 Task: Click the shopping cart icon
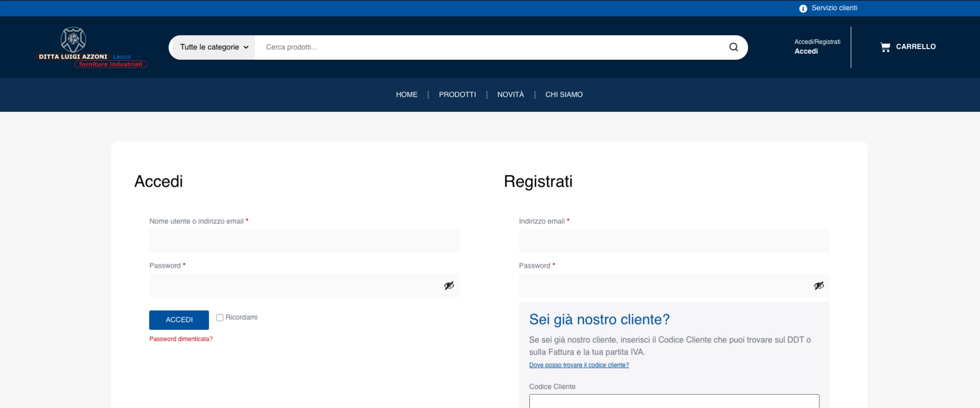tap(885, 47)
